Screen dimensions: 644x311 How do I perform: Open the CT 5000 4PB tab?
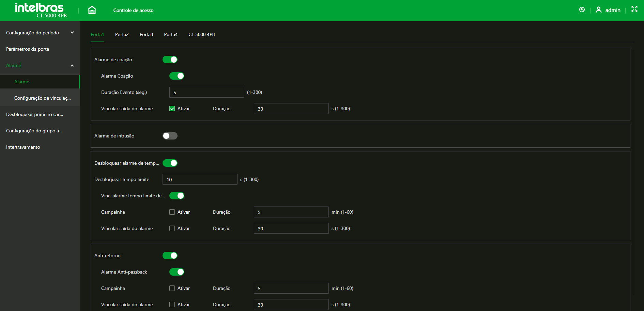[201, 34]
